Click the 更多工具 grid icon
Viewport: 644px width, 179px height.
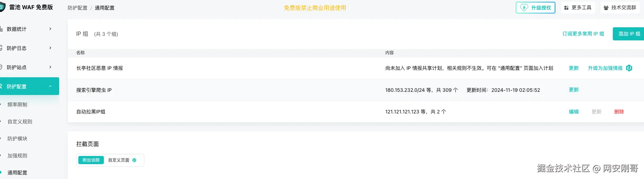[566, 8]
